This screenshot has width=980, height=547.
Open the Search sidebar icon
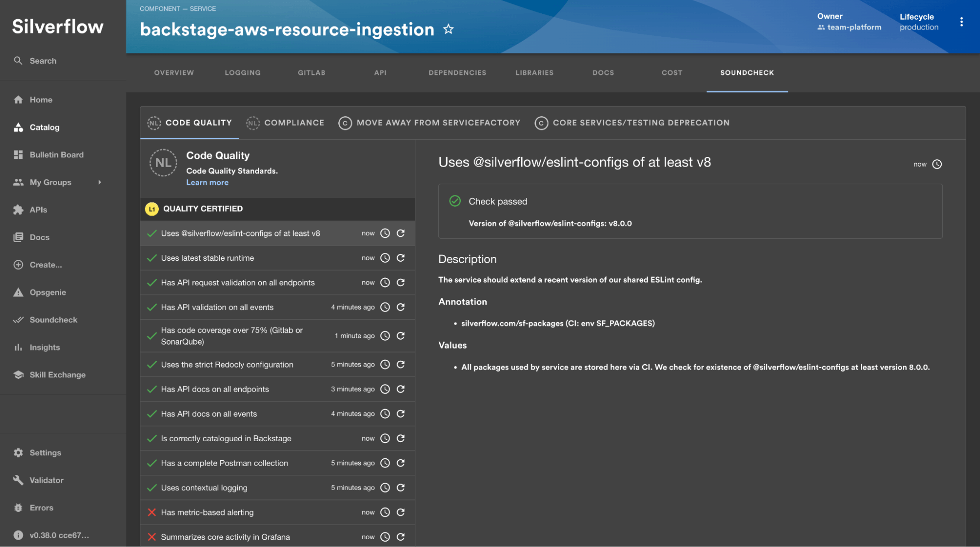coord(43,61)
